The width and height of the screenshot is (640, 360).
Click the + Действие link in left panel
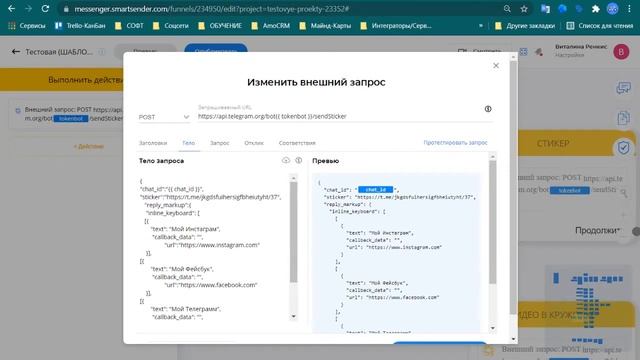pos(89,147)
